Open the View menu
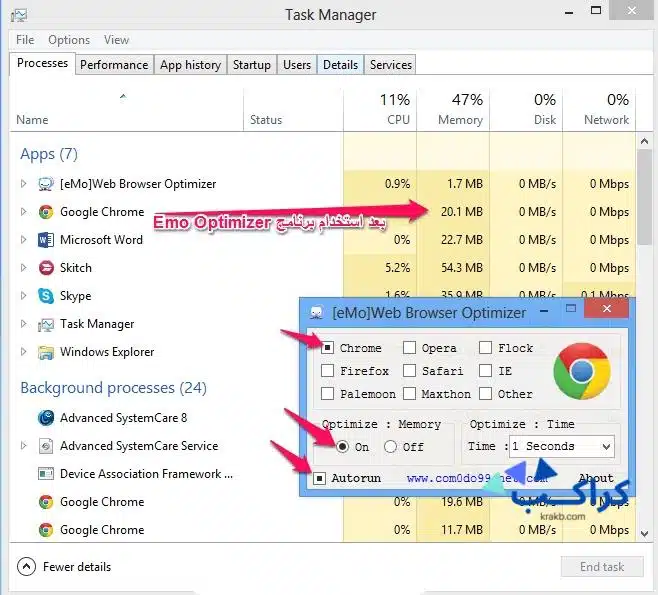This screenshot has height=595, width=658. pyautogui.click(x=116, y=40)
